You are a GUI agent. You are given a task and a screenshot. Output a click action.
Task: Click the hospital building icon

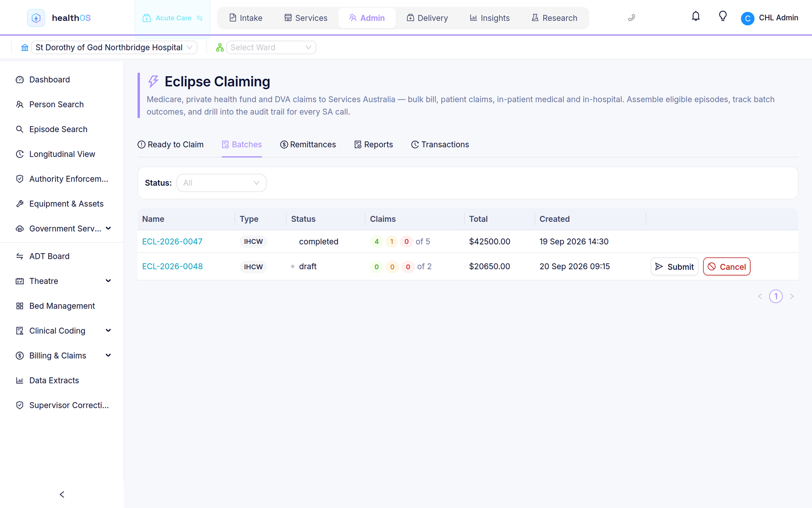tap(25, 47)
